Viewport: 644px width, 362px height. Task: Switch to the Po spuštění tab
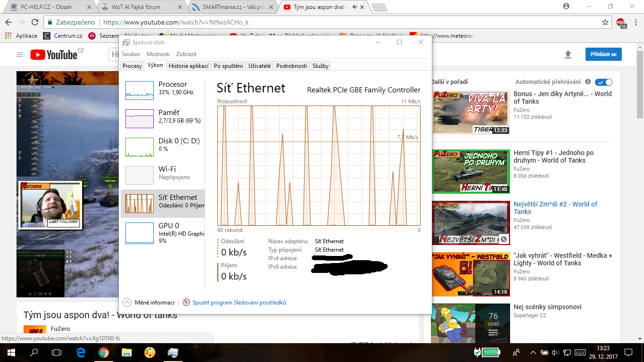point(229,66)
